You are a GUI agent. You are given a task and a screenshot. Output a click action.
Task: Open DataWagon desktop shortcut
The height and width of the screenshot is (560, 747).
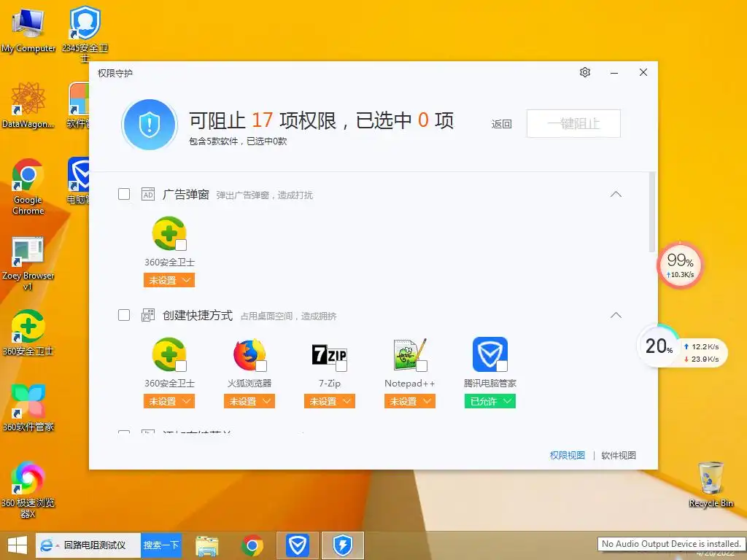(x=28, y=105)
